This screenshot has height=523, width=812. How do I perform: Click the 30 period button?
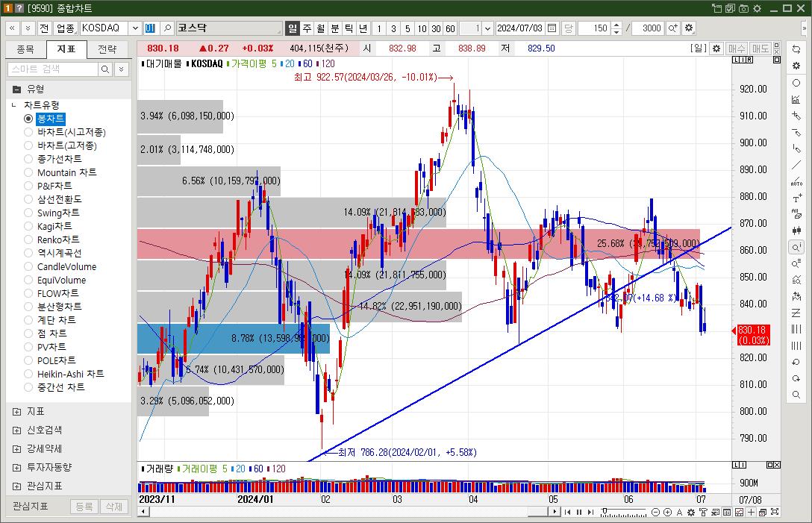click(x=437, y=28)
